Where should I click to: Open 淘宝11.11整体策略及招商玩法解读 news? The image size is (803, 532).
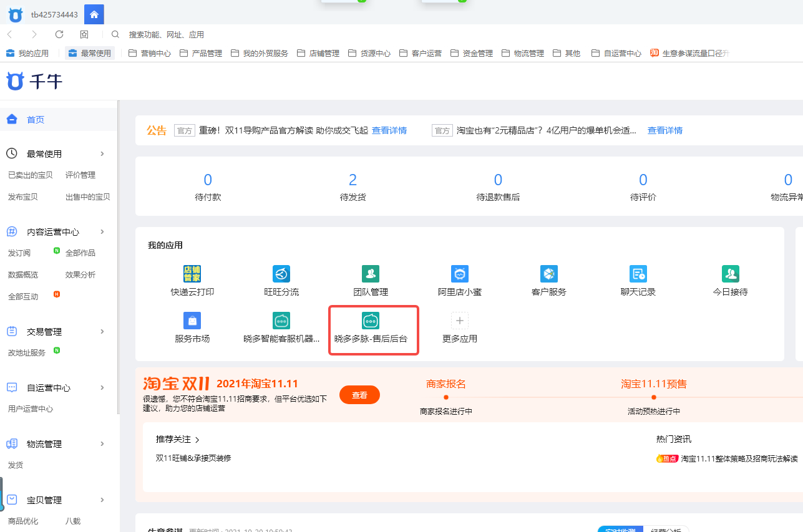[739, 458]
